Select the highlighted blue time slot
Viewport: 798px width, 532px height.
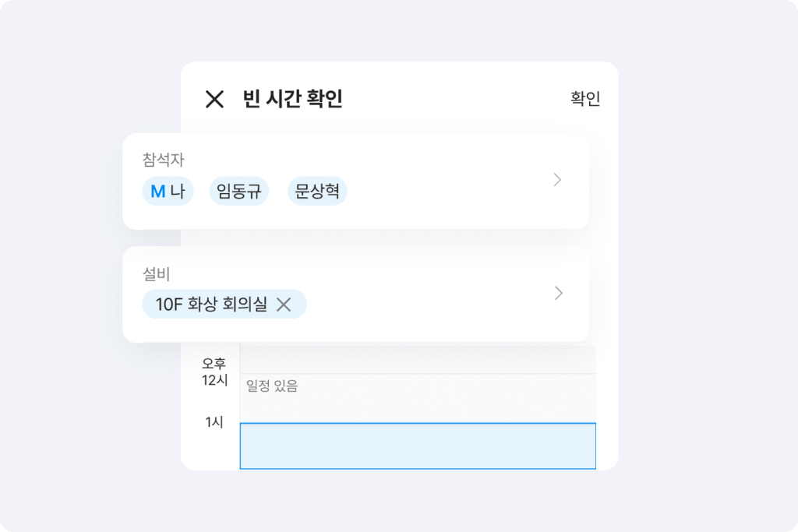point(418,446)
